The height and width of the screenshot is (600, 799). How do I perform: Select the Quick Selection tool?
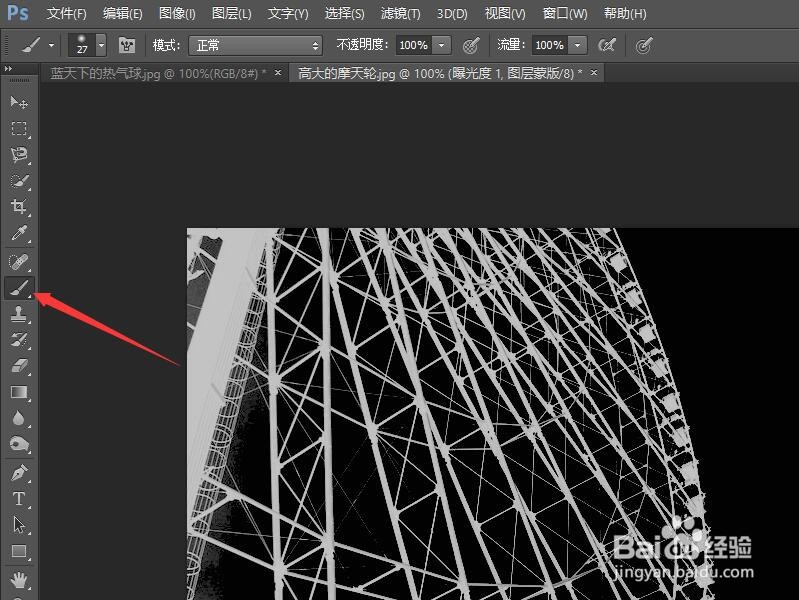(19, 181)
